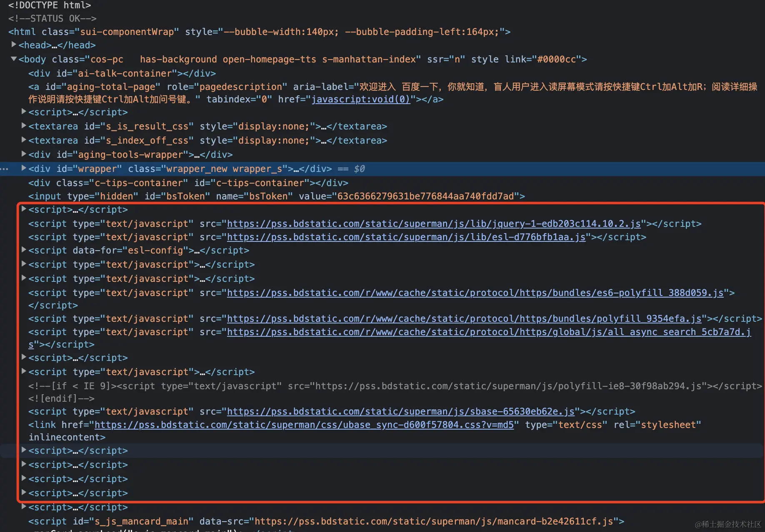Viewport: 765px width, 532px height.
Task: Expand the script node after aging-total-page anchor
Action: [24, 112]
